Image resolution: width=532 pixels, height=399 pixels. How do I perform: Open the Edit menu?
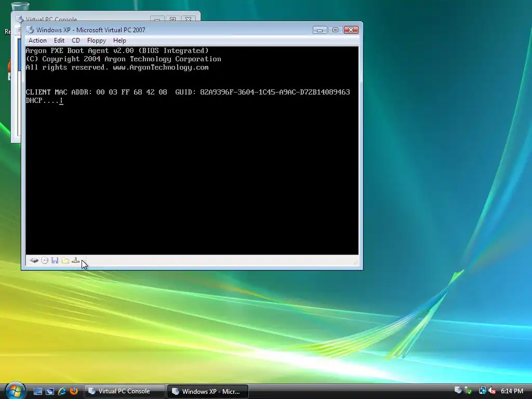[59, 41]
